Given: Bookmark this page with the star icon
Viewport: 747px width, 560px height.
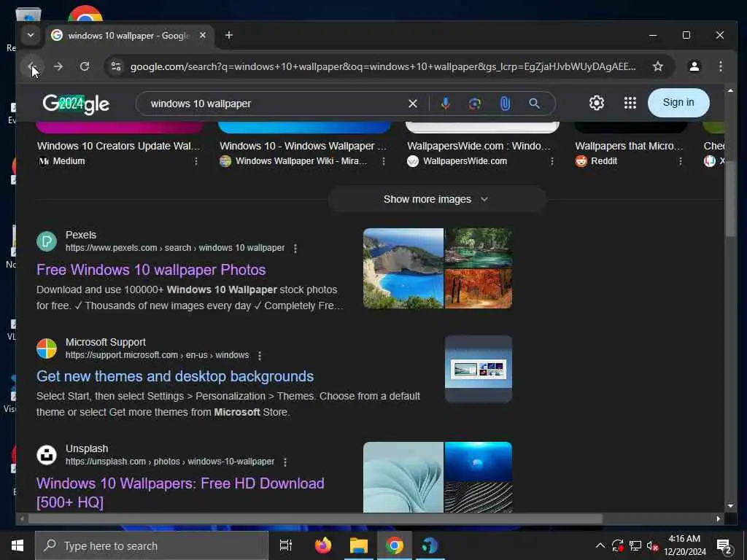Looking at the screenshot, I should 658,66.
